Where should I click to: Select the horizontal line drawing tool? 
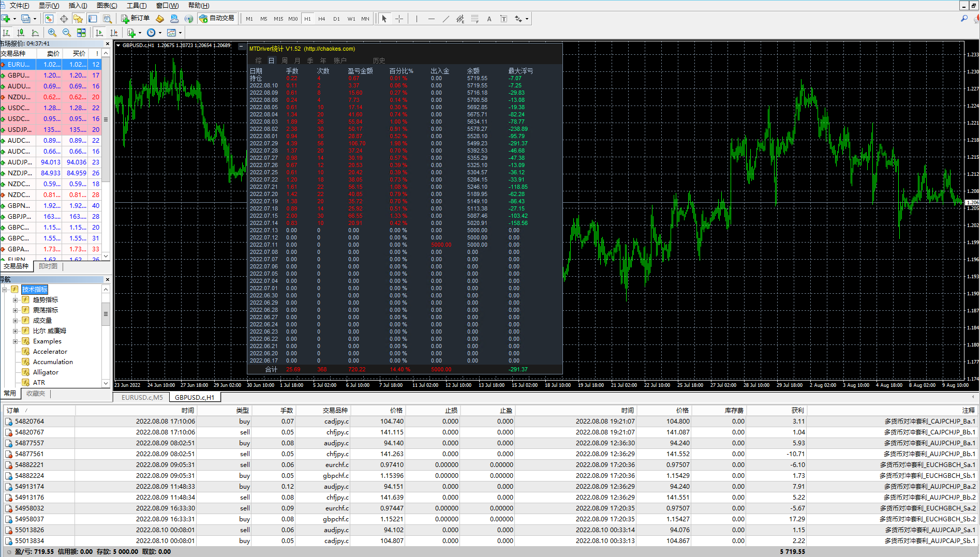pyautogui.click(x=431, y=19)
